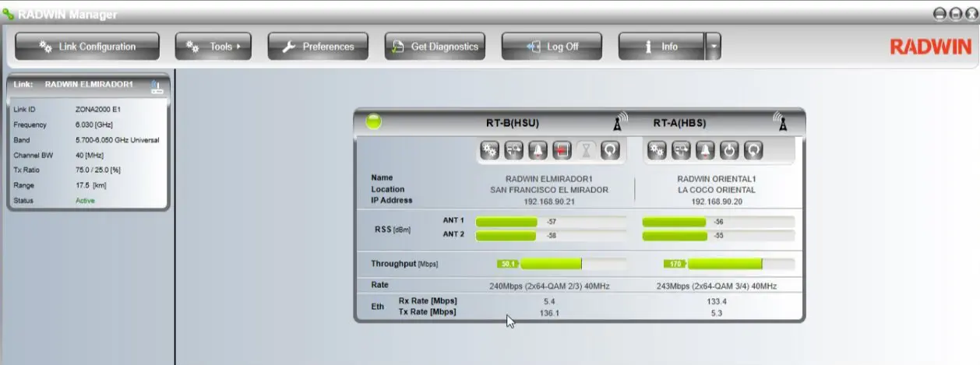Click the rate 240Mbps (2x64-QAM 2/3) 40MHz
The width and height of the screenshot is (980, 365).
tap(549, 286)
